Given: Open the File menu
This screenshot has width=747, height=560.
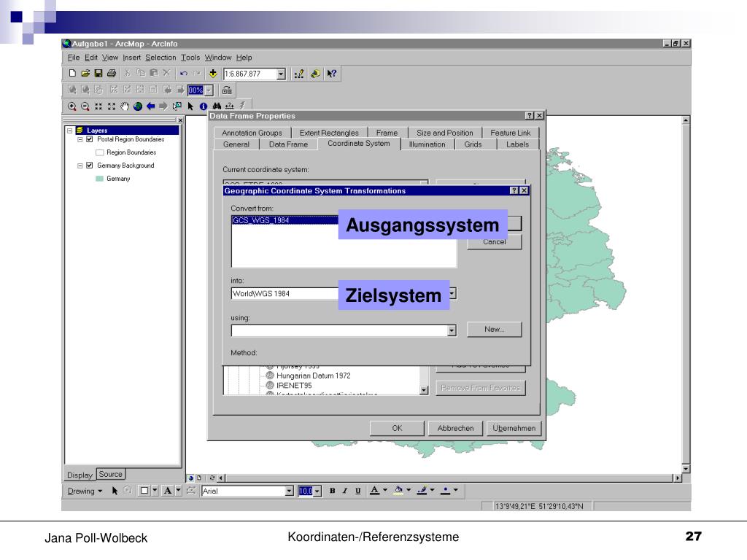Looking at the screenshot, I should [x=74, y=58].
